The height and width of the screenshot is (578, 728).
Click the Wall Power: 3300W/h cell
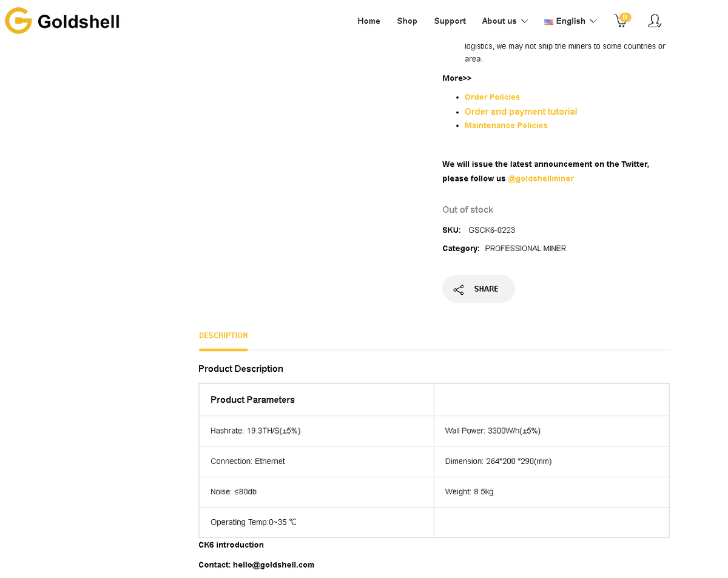551,431
